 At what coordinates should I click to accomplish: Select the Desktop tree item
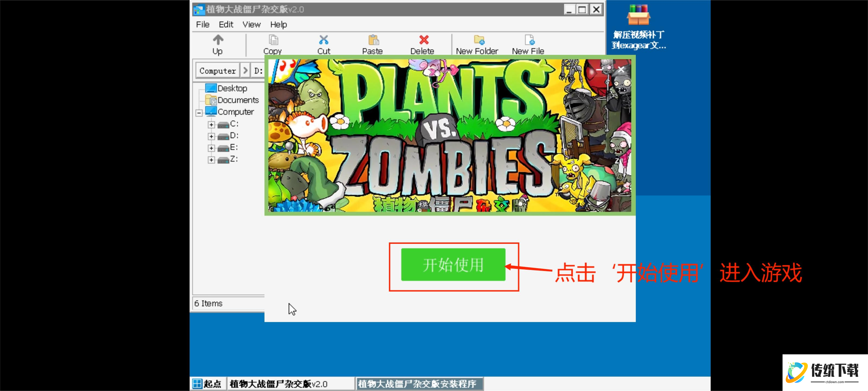[x=232, y=88]
